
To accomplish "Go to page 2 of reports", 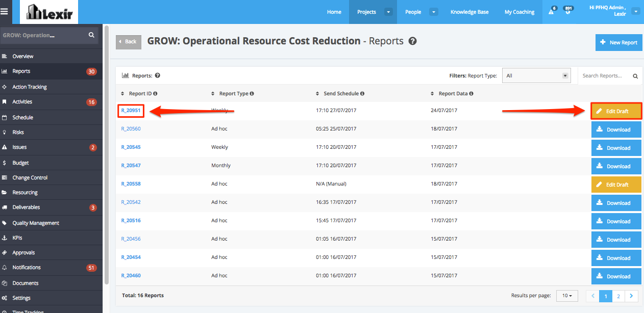I will [x=618, y=296].
